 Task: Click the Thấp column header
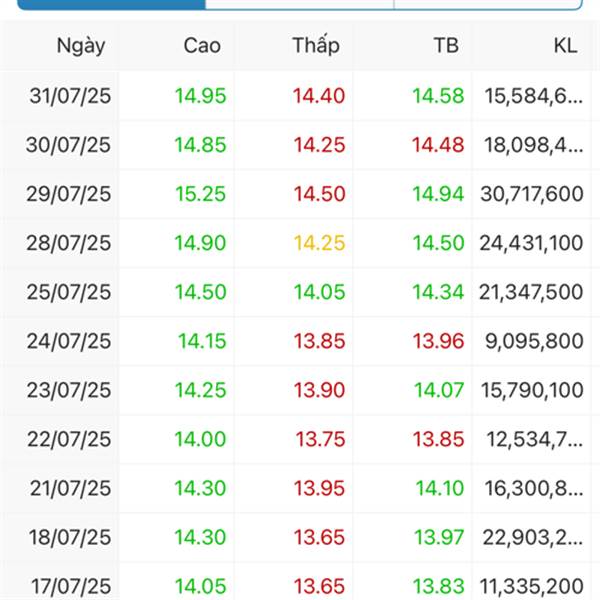click(316, 45)
